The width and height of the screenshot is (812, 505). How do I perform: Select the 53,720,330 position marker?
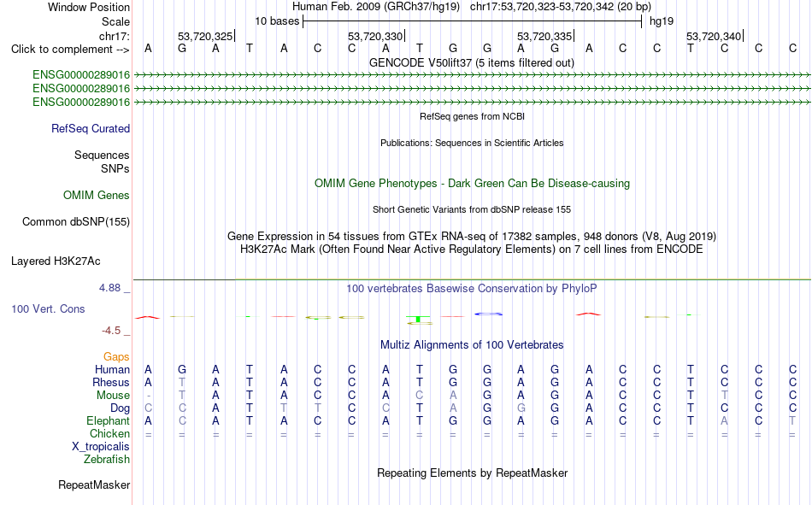pyautogui.click(x=375, y=36)
